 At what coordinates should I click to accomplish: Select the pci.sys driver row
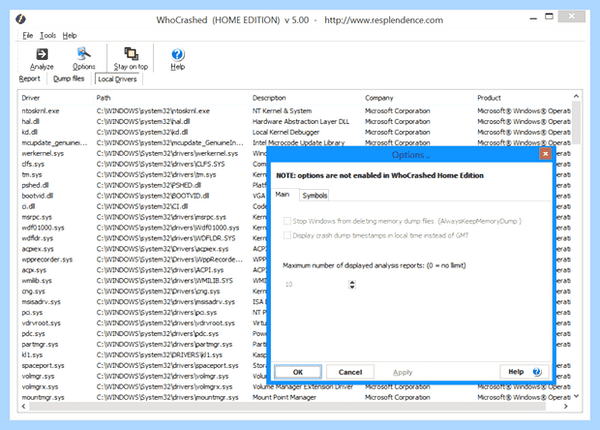pos(143,313)
